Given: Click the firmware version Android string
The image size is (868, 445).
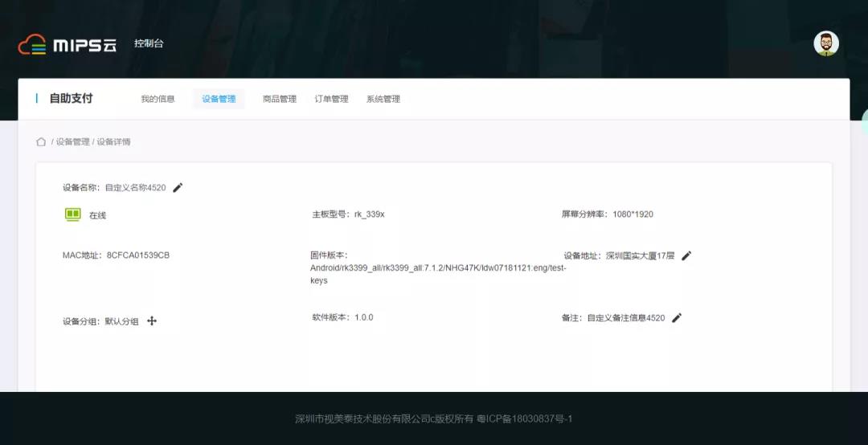Looking at the screenshot, I should [438, 274].
